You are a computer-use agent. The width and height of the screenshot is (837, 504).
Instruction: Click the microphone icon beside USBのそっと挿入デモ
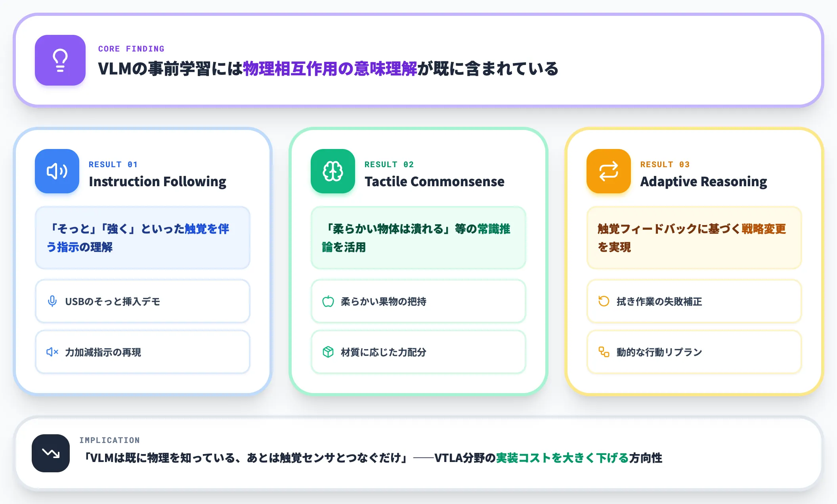point(52,301)
